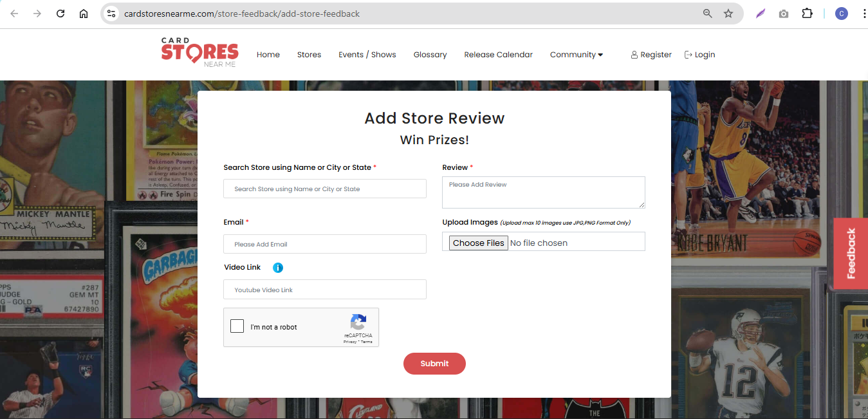Open the Chrome profile avatar
Image resolution: width=868 pixels, height=419 pixels.
coord(841,14)
